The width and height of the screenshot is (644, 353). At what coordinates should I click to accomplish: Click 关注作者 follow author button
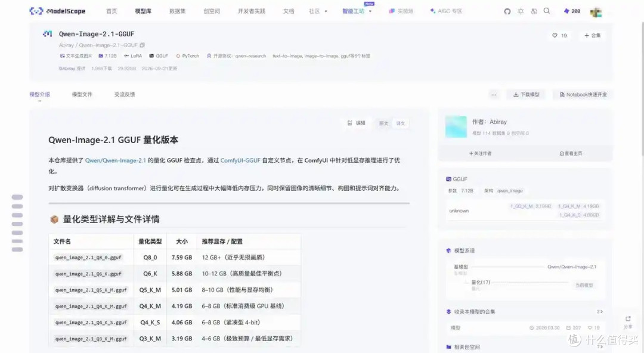(x=480, y=153)
